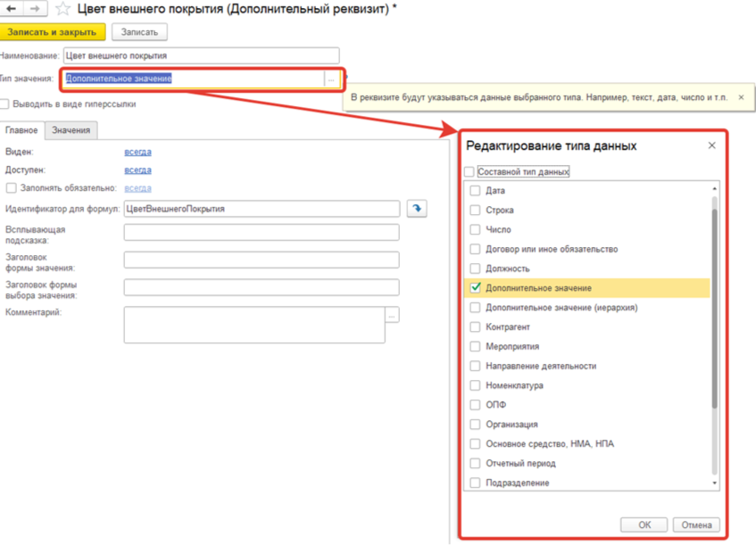This screenshot has height=553, width=756.
Task: Click the Записать и закрыть button
Action: coord(52,32)
